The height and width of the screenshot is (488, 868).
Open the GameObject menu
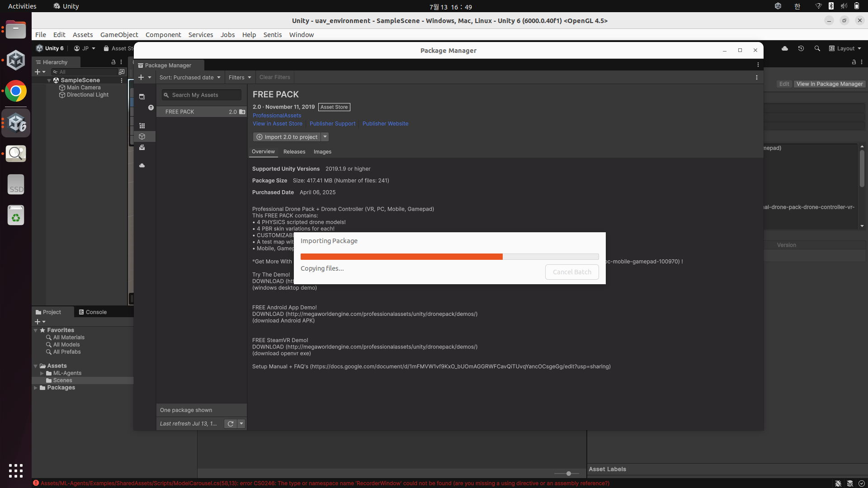119,35
